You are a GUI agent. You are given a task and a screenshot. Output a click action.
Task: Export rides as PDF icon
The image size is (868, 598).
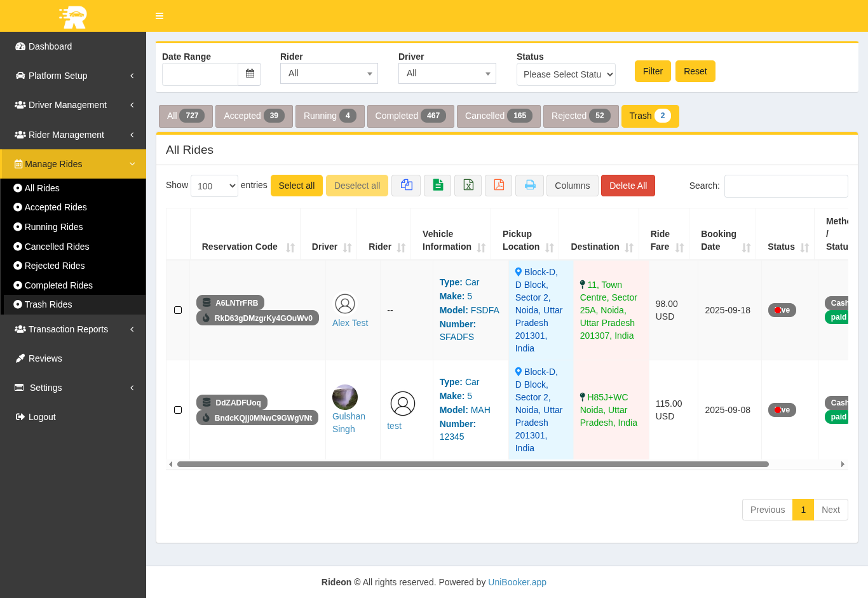tap(498, 186)
